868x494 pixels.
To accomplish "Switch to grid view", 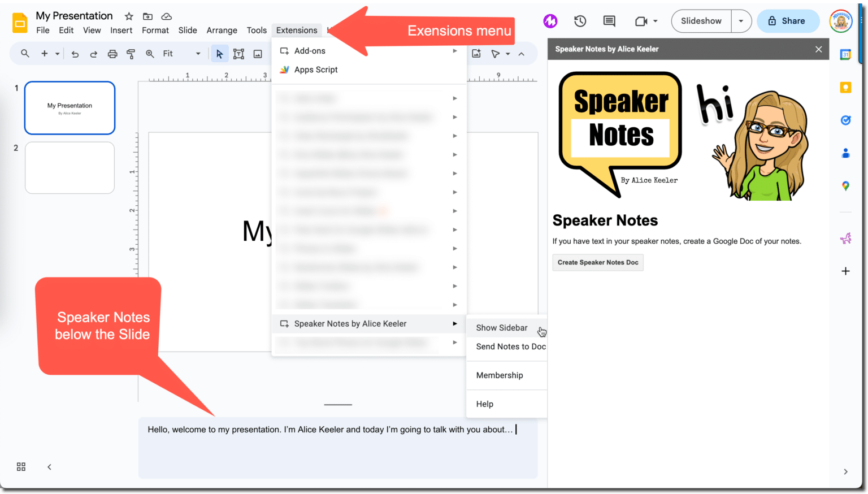I will click(x=21, y=467).
